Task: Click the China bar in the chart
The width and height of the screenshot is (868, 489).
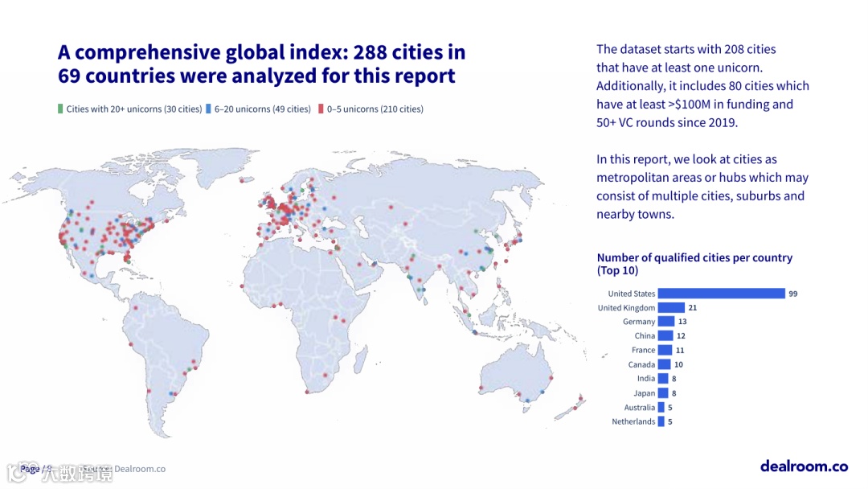Action: 665,335
